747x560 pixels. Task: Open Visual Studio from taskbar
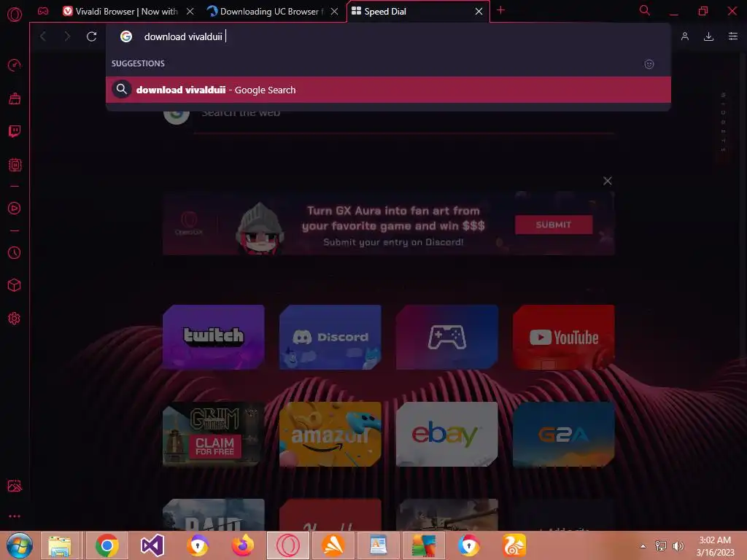click(152, 545)
